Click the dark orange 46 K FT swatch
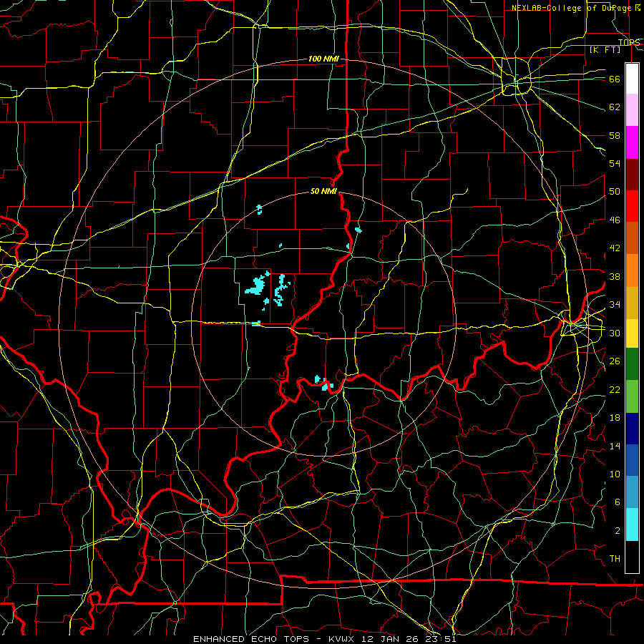This screenshot has height=644, width=644. (632, 238)
